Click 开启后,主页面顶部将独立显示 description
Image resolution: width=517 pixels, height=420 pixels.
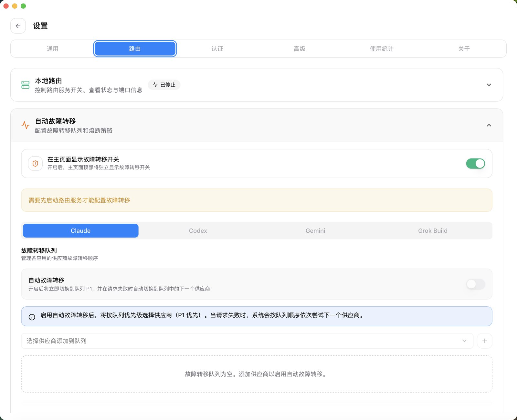pos(99,167)
